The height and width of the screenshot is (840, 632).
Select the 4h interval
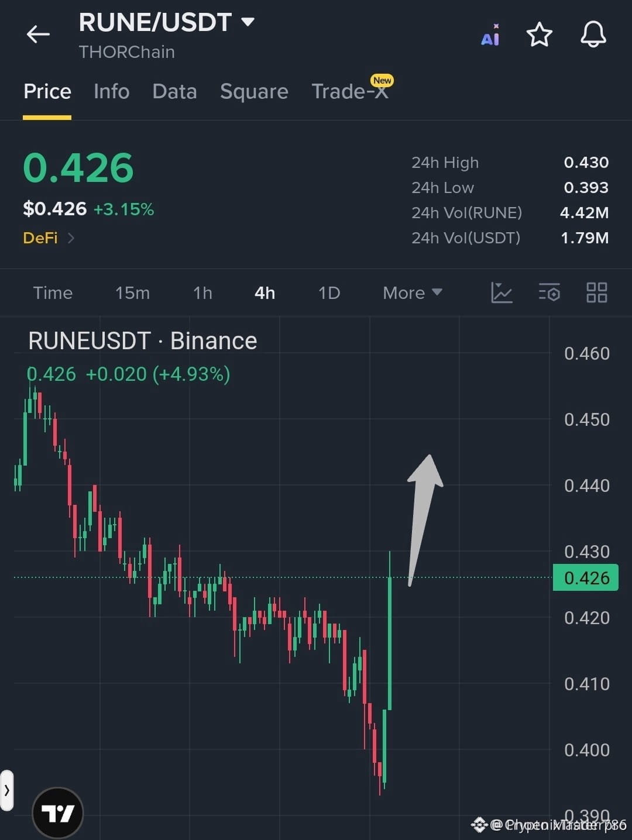pyautogui.click(x=265, y=292)
